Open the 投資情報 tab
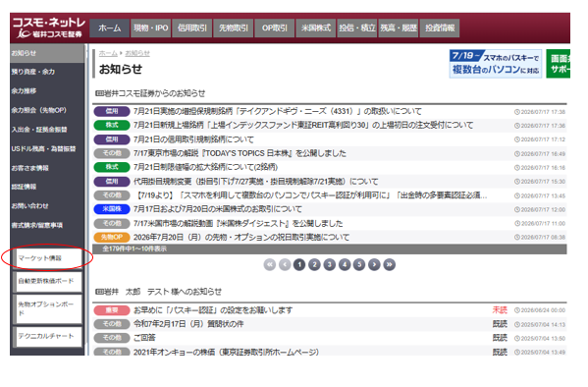The width and height of the screenshot is (588, 387). [x=440, y=28]
